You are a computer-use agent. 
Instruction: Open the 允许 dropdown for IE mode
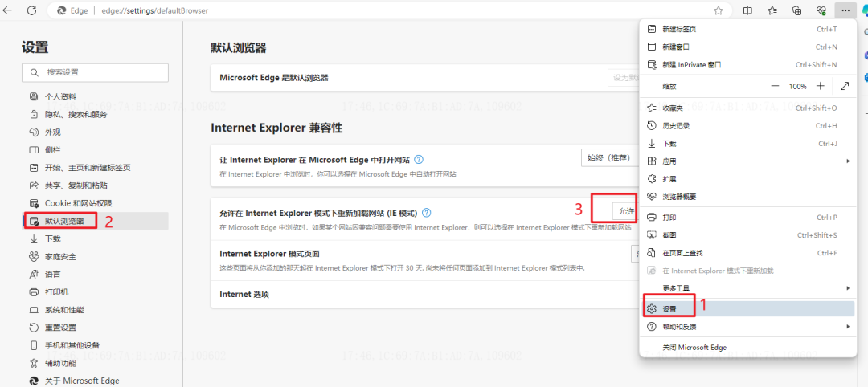tap(625, 211)
